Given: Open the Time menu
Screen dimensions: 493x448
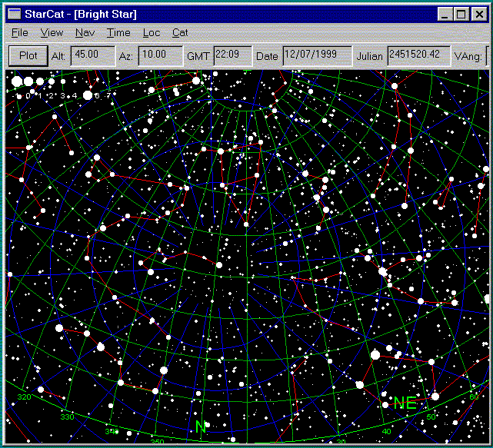Looking at the screenshot, I should tap(118, 33).
